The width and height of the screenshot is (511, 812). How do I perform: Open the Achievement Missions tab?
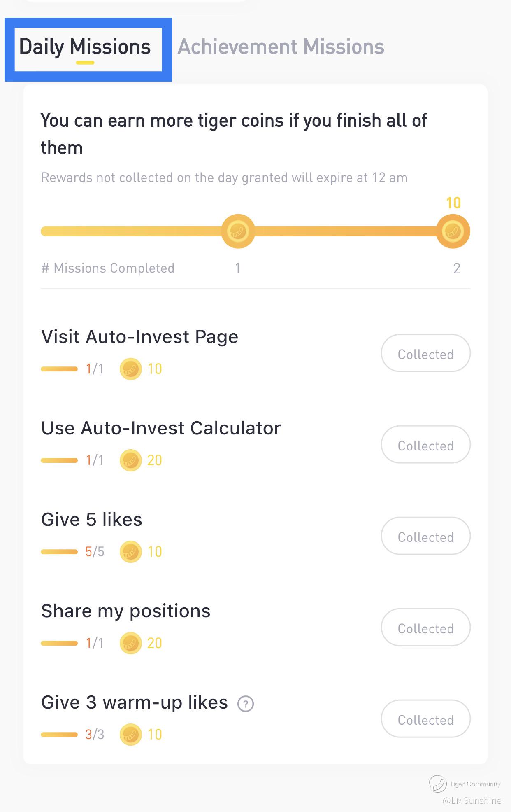[x=281, y=47]
